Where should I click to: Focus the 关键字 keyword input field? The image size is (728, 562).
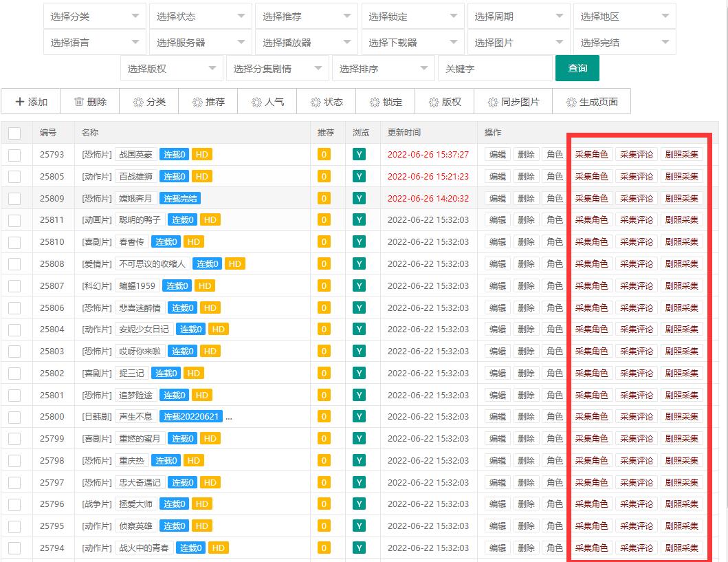494,69
